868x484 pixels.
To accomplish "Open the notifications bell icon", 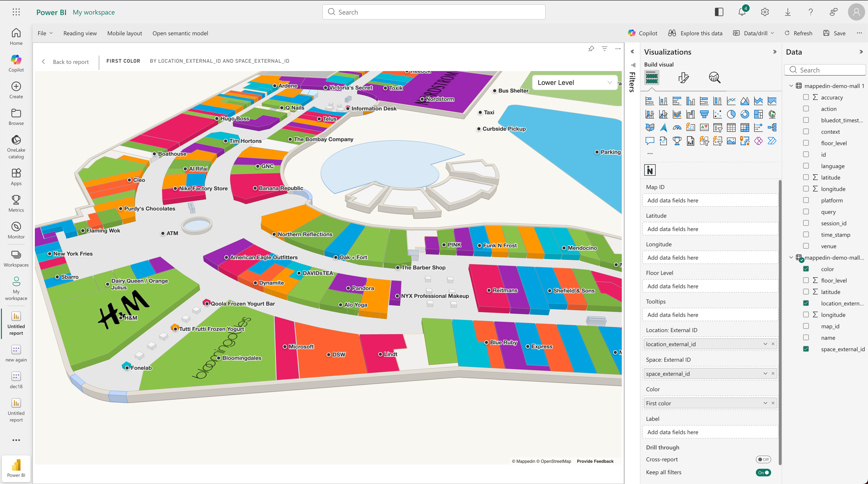I will pyautogui.click(x=742, y=12).
